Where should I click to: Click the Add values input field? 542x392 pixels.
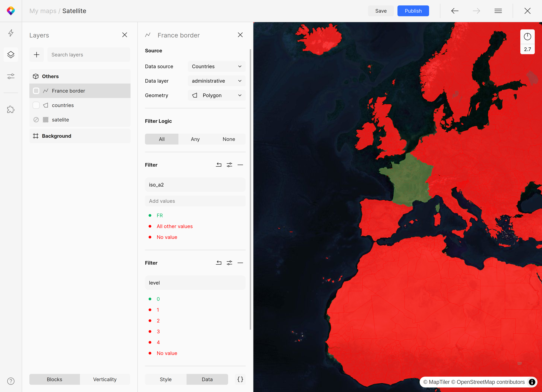(195, 201)
